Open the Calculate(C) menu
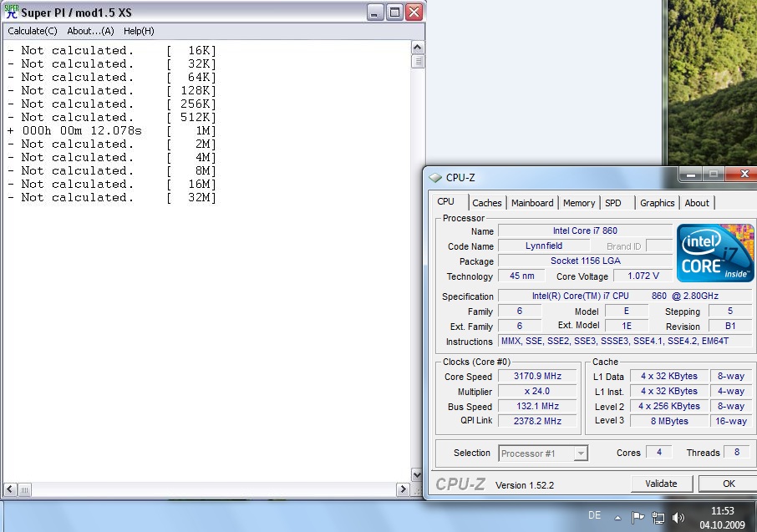Image resolution: width=757 pixels, height=532 pixels. tap(33, 31)
